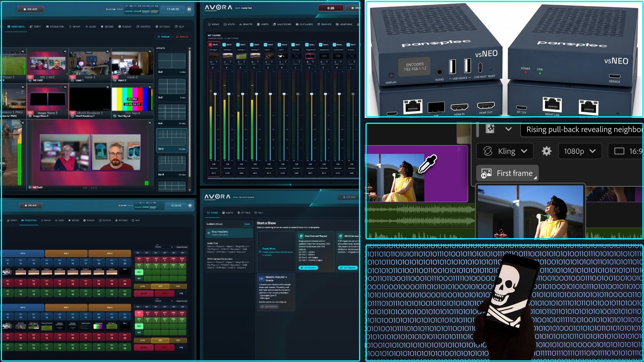Mute the Image Store 2 tile speaker

pos(65,87)
